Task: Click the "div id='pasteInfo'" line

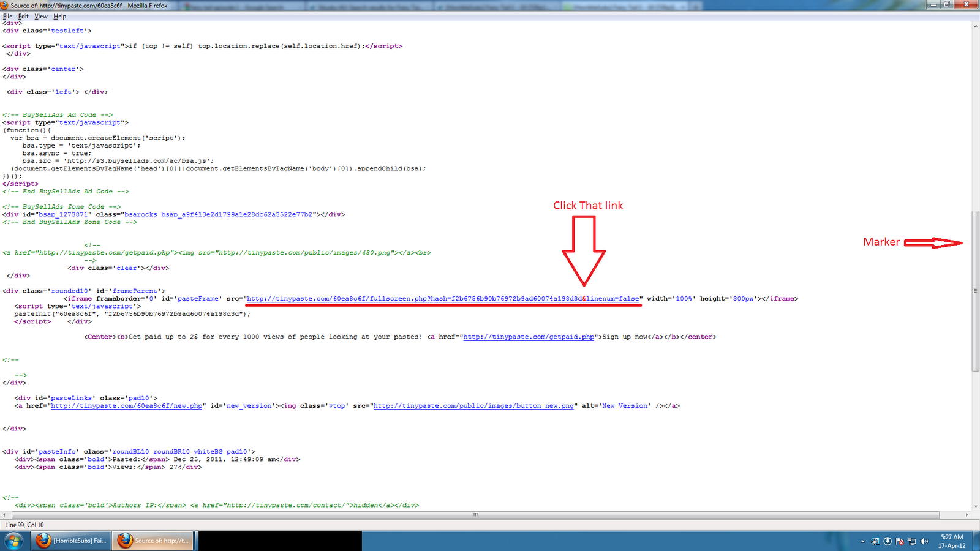Action: [129, 452]
